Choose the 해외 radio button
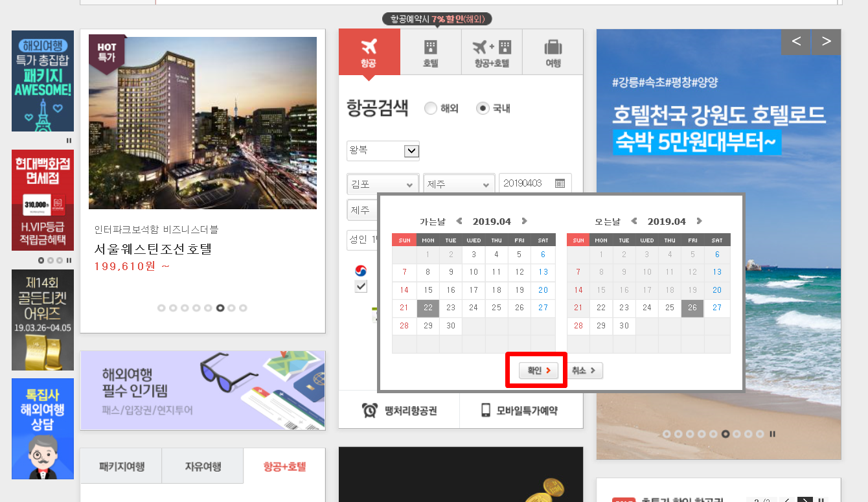Viewport: 868px width, 502px height. 430,109
